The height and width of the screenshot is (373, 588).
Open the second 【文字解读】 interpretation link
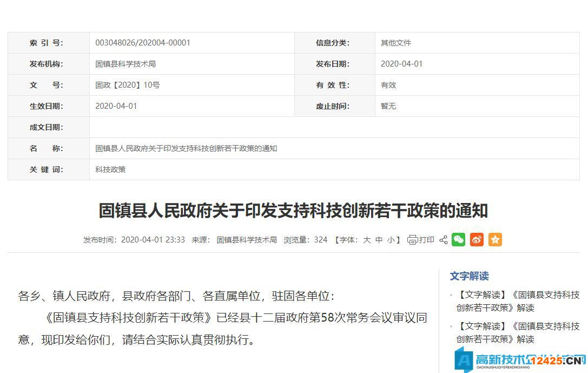pos(514,333)
